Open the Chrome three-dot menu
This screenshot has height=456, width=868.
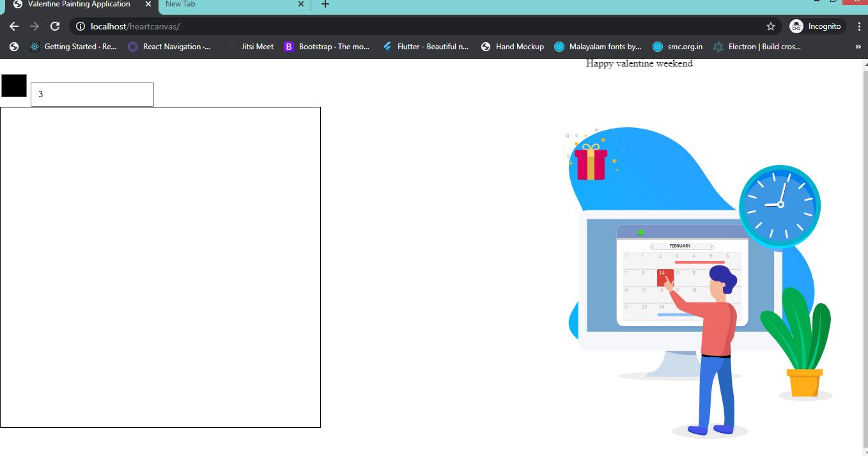859,26
